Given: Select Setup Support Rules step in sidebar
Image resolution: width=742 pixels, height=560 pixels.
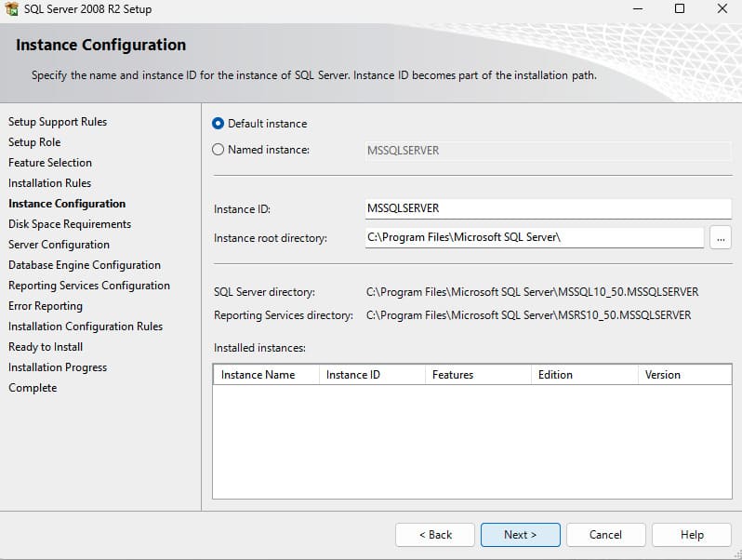Looking at the screenshot, I should point(58,122).
